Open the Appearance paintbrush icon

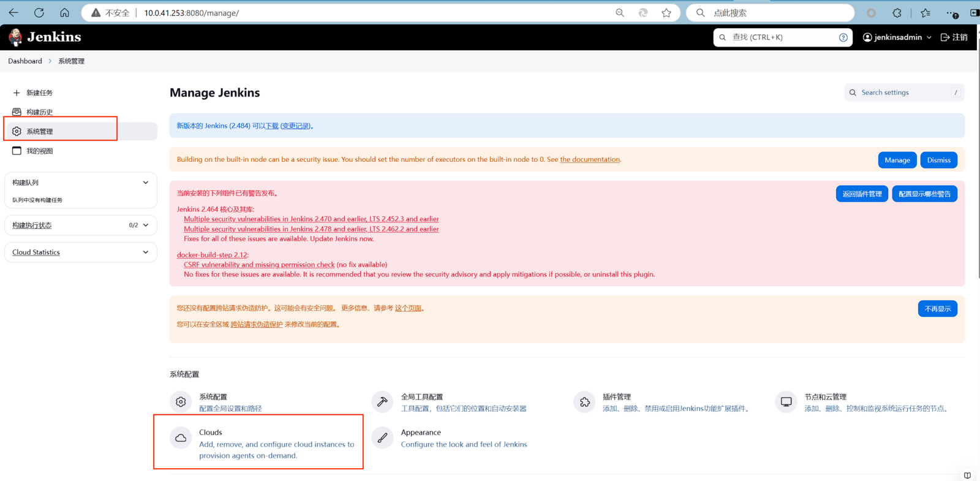pyautogui.click(x=382, y=438)
